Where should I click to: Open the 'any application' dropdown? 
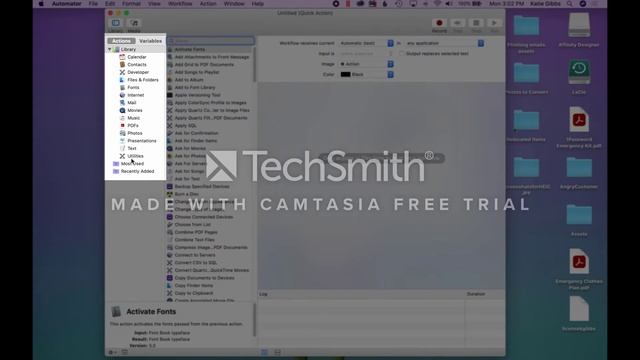(x=444, y=43)
